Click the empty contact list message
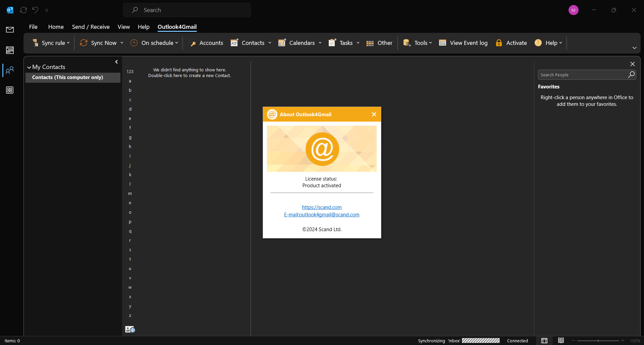 (190, 73)
